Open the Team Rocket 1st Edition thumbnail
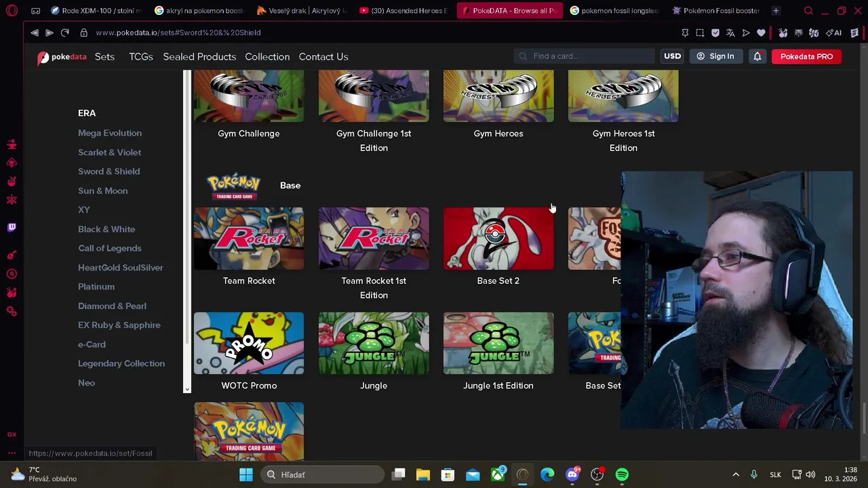This screenshot has height=488, width=868. coord(374,239)
